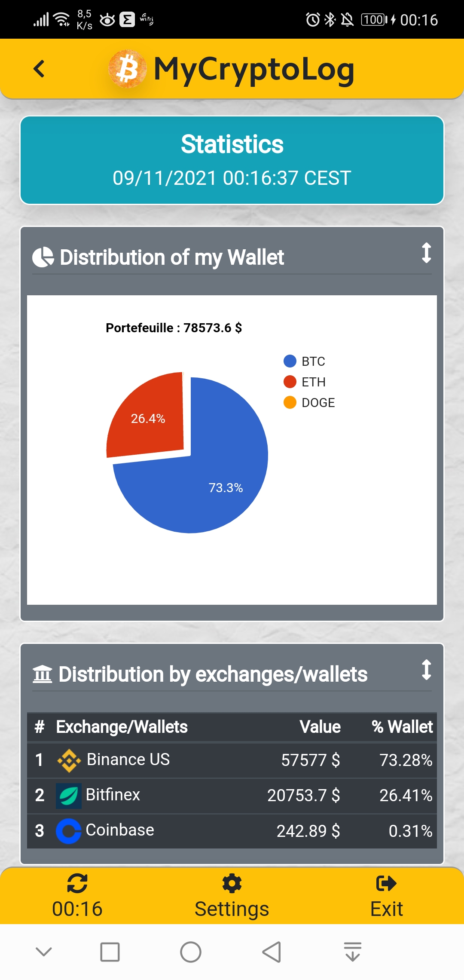Collapse the Distribution of my Wallet panel
This screenshot has width=464, height=980.
(426, 253)
